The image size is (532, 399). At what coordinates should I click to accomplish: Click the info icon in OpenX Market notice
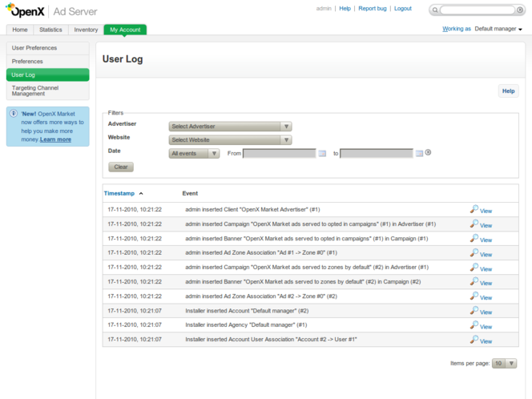click(x=14, y=114)
